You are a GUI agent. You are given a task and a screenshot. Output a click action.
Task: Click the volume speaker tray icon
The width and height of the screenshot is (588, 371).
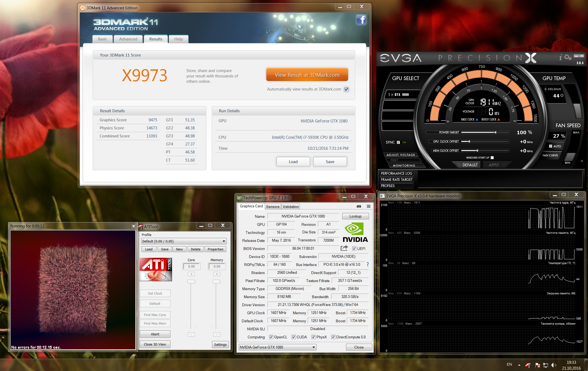553,365
